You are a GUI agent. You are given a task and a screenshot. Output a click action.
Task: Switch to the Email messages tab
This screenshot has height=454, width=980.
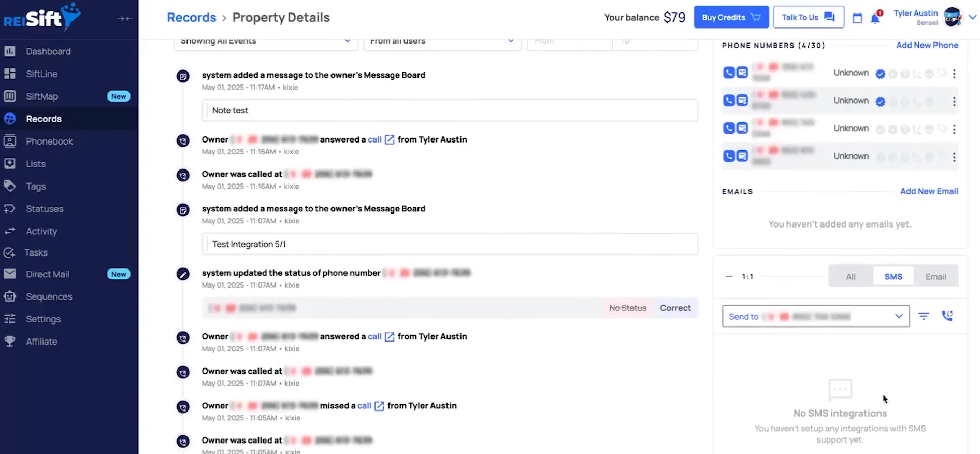click(x=935, y=276)
